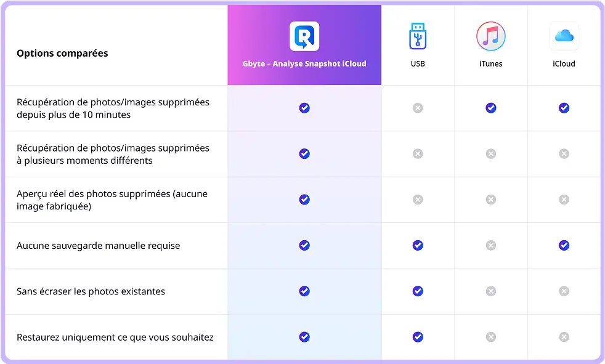Click iCloud cross for multiple-moments recovery row
The width and height of the screenshot is (605, 364).
[x=564, y=154]
